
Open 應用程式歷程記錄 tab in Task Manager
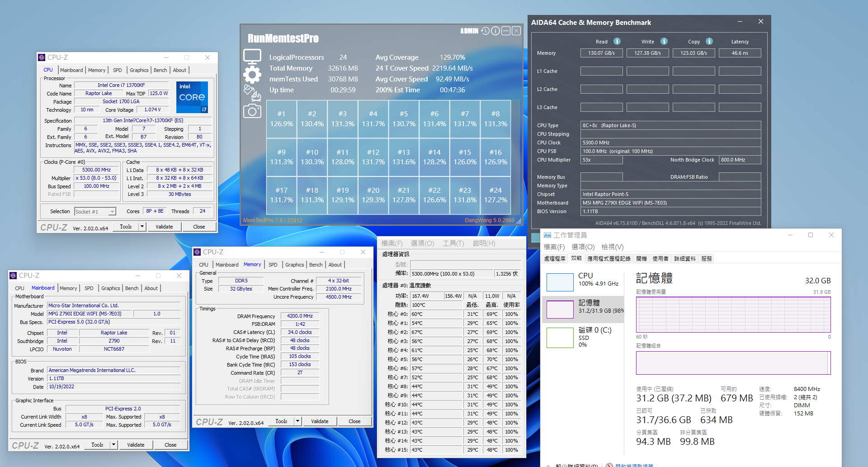(609, 259)
